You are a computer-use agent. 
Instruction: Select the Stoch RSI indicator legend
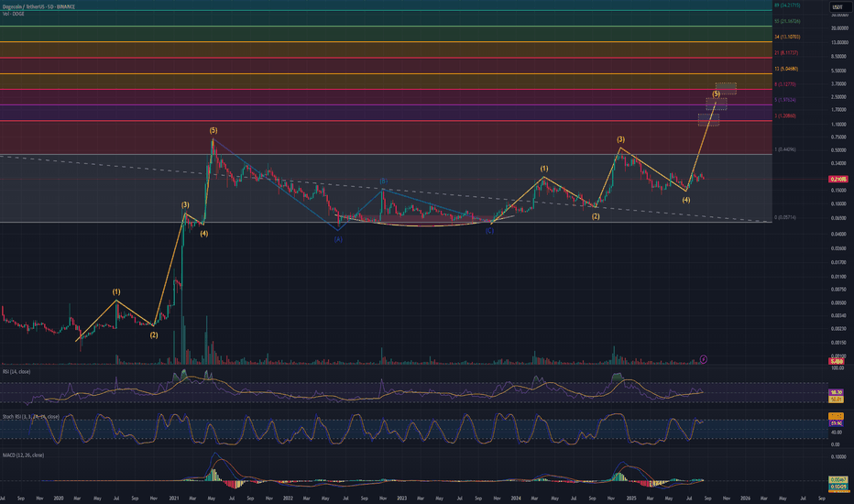31,417
